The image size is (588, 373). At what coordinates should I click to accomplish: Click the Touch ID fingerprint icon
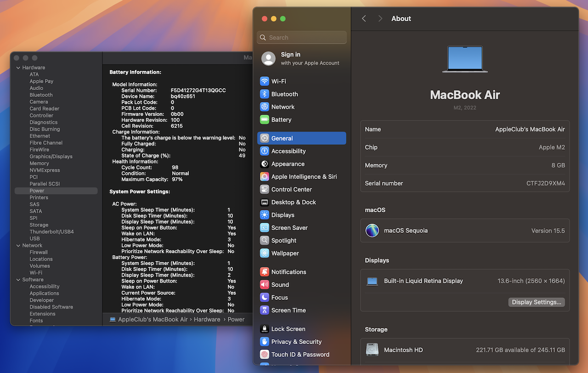(264, 355)
